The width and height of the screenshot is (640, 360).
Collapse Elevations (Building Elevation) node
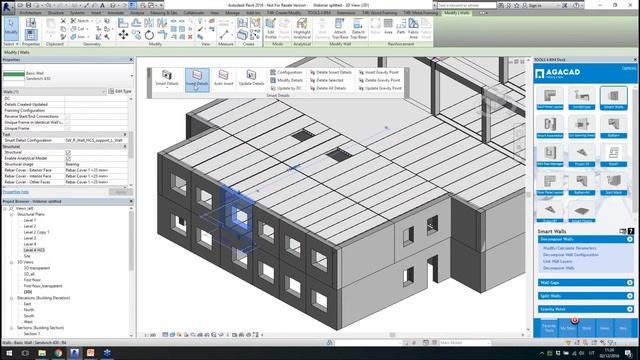[x=11, y=298]
